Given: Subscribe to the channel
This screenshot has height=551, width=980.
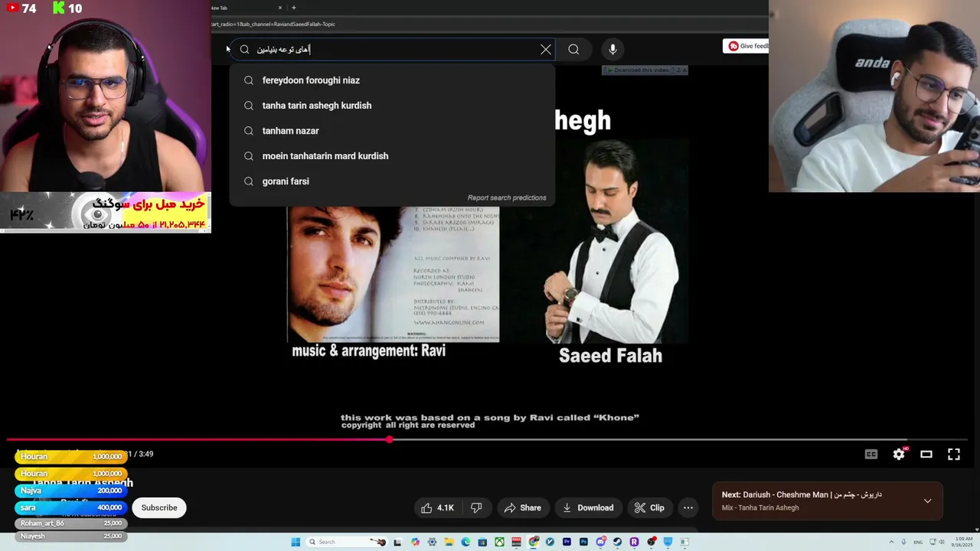Looking at the screenshot, I should pos(159,507).
